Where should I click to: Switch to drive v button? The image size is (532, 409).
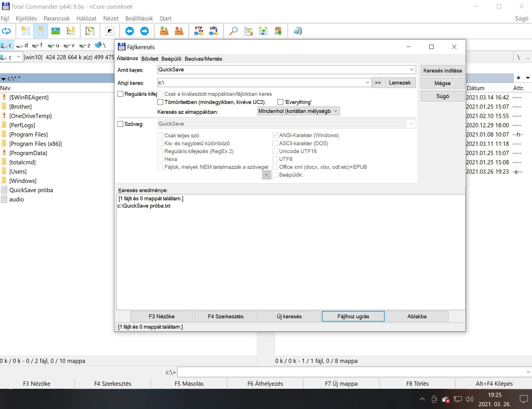[69, 45]
